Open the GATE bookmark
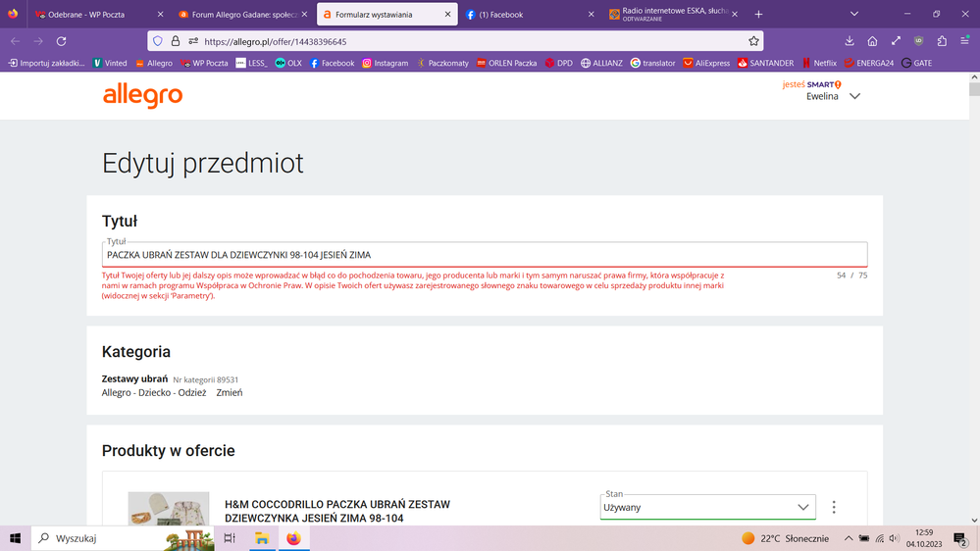 coord(917,63)
